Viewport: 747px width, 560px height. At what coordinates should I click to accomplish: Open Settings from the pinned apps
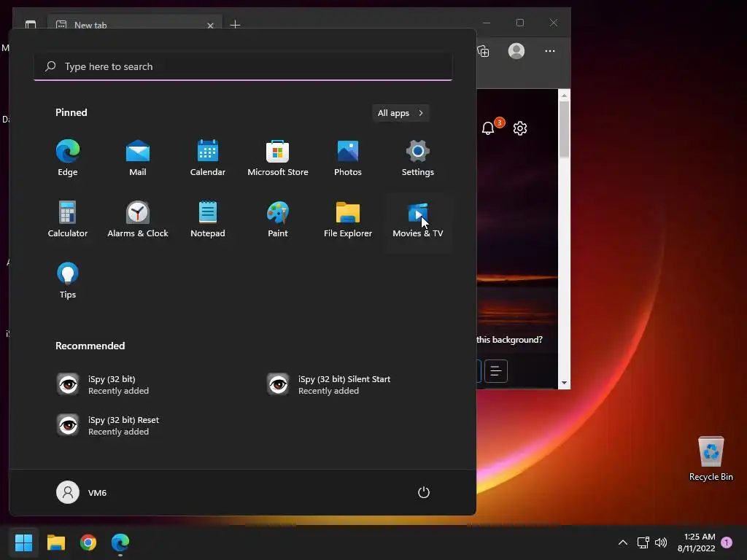click(418, 158)
